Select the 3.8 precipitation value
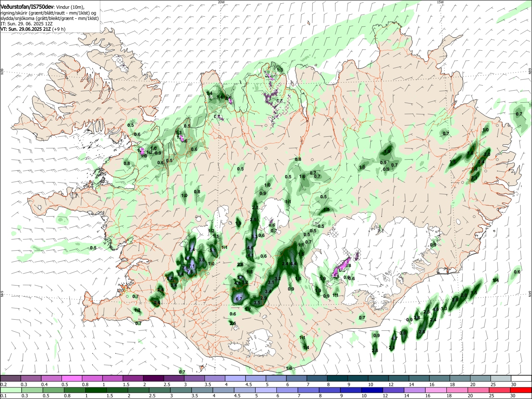The image size is (532, 399). pos(202,259)
